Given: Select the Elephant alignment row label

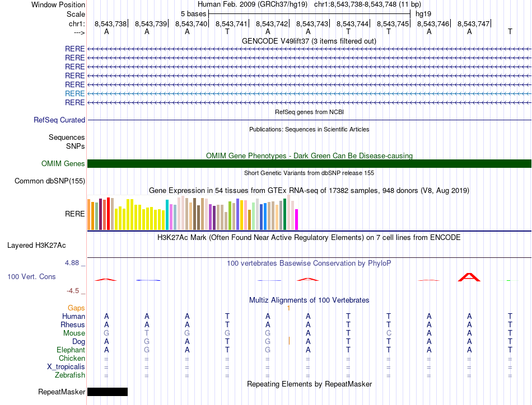Looking at the screenshot, I should coord(71,350).
